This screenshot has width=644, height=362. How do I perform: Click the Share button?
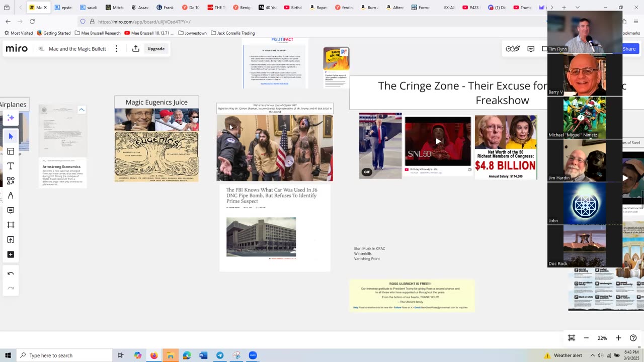(x=629, y=49)
